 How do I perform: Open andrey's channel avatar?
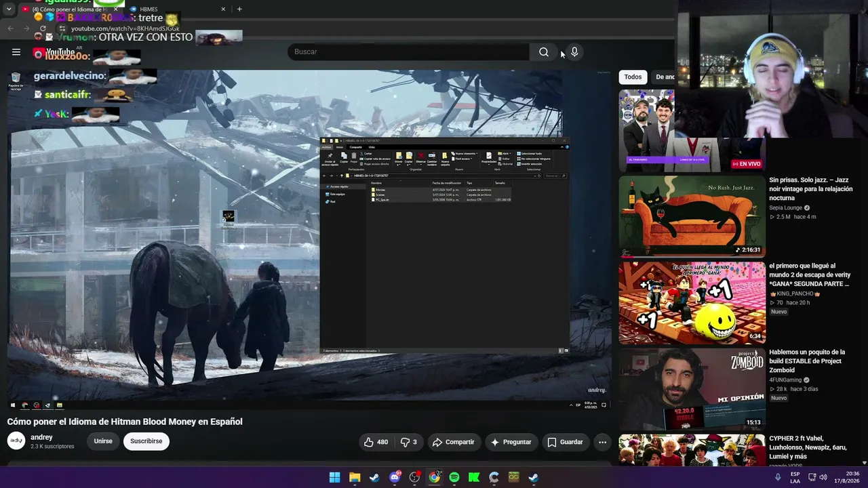tap(16, 441)
